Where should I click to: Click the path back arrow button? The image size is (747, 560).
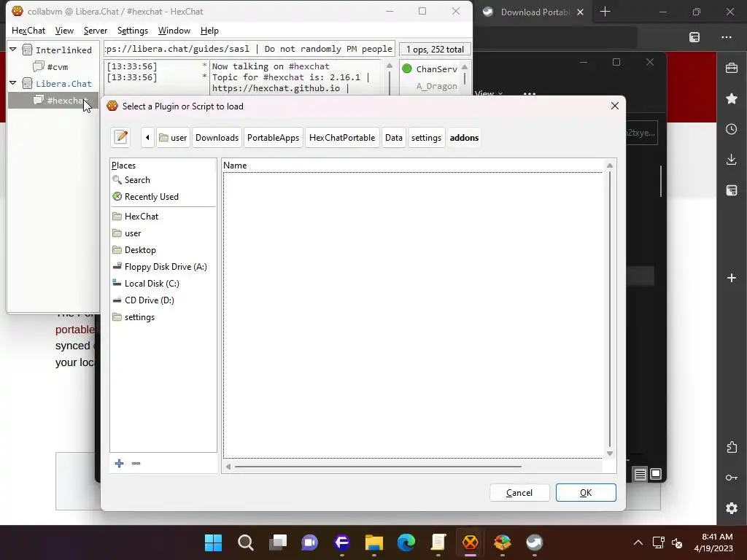[147, 138]
